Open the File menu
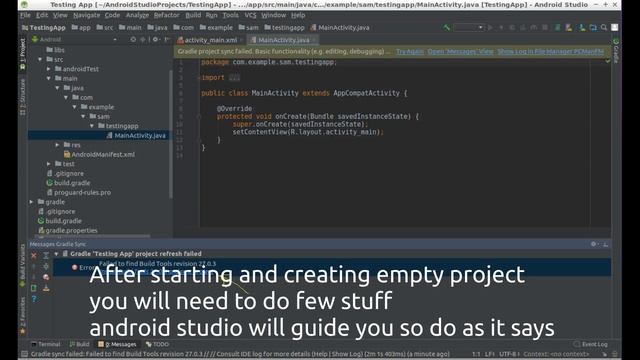Viewport: 640px width, 360px height. [25, 15]
